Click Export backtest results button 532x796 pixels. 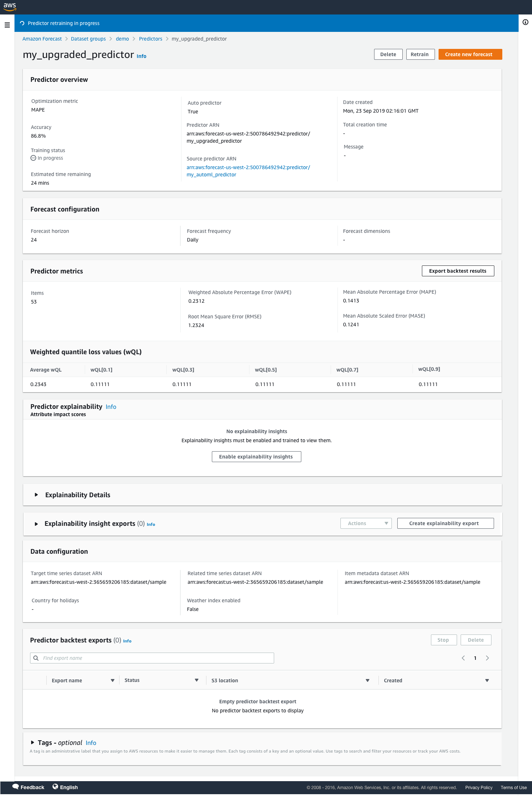458,271
